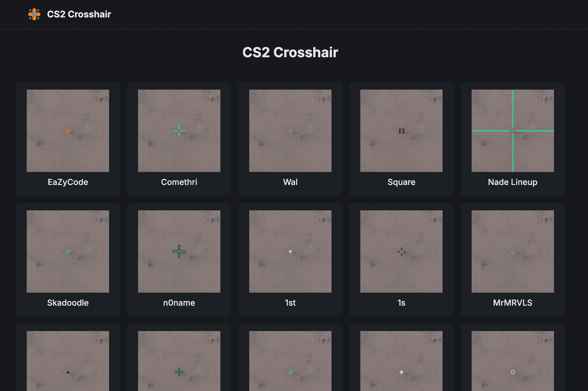Open the 1st crosshair preview image
The width and height of the screenshot is (588, 391).
290,251
